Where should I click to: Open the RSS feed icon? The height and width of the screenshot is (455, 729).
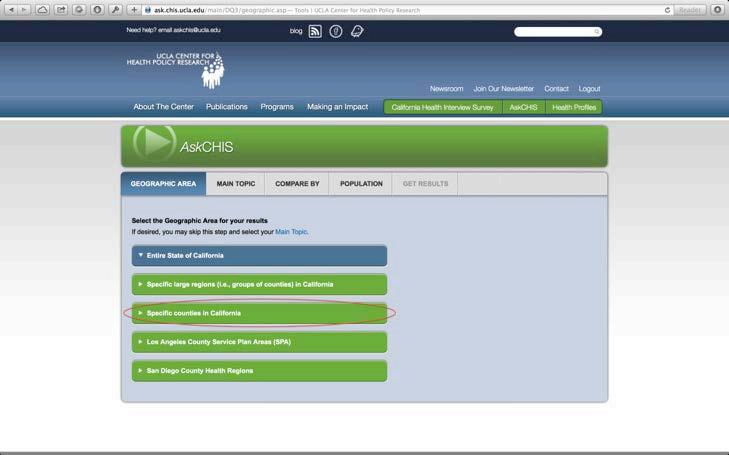click(x=315, y=31)
